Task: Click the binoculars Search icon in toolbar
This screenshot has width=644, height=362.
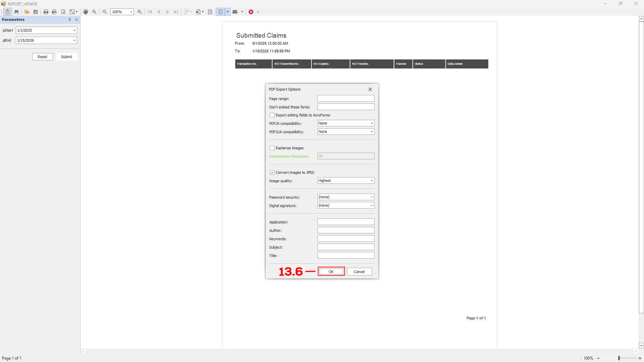Action: (x=17, y=12)
